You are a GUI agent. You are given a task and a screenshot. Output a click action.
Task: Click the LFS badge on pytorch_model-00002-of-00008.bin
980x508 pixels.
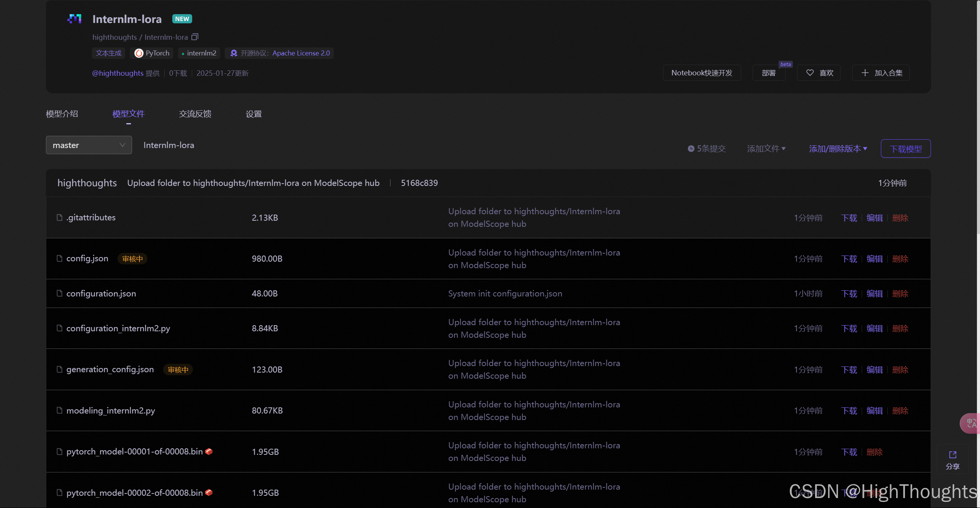(209, 492)
